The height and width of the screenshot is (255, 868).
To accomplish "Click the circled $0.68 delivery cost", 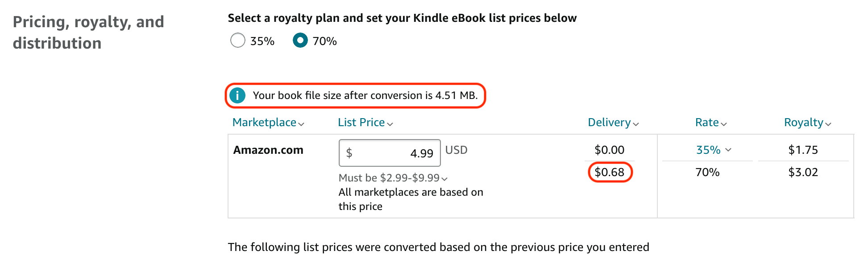I will tap(610, 172).
